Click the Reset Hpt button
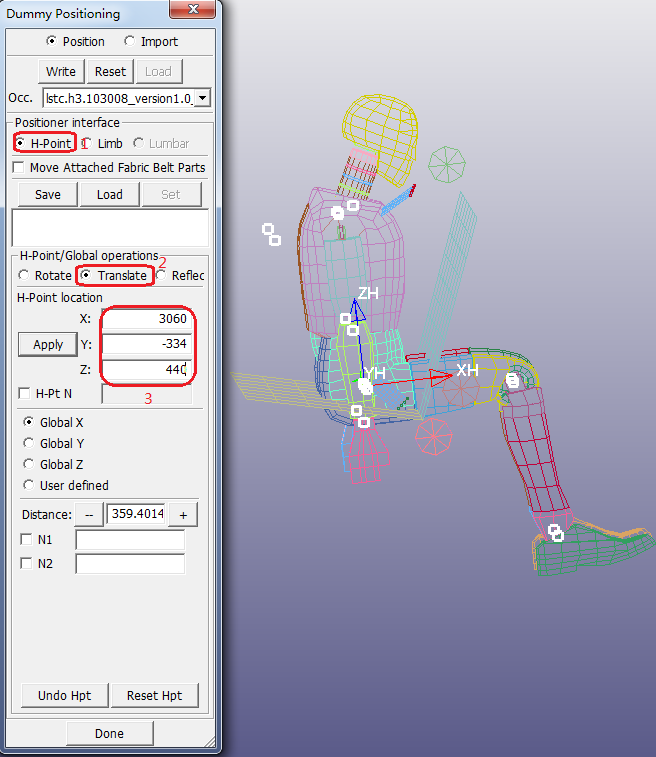The height and width of the screenshot is (757, 656). tap(154, 696)
